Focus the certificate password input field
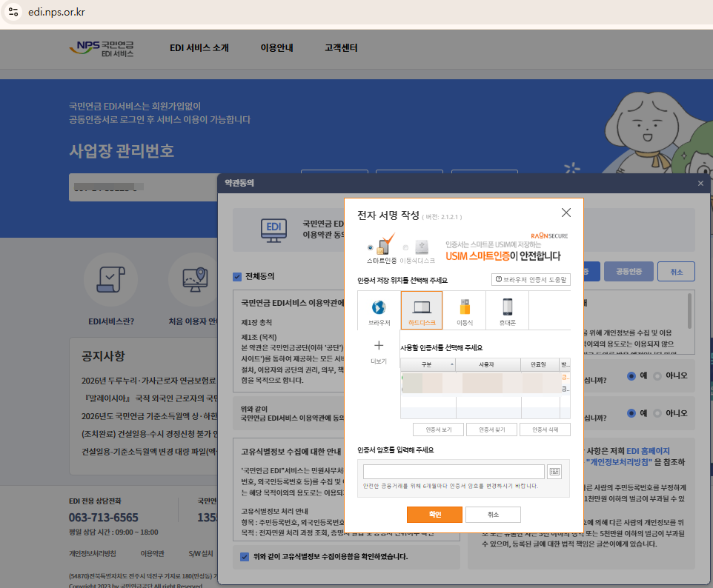713x588 pixels. [x=454, y=472]
